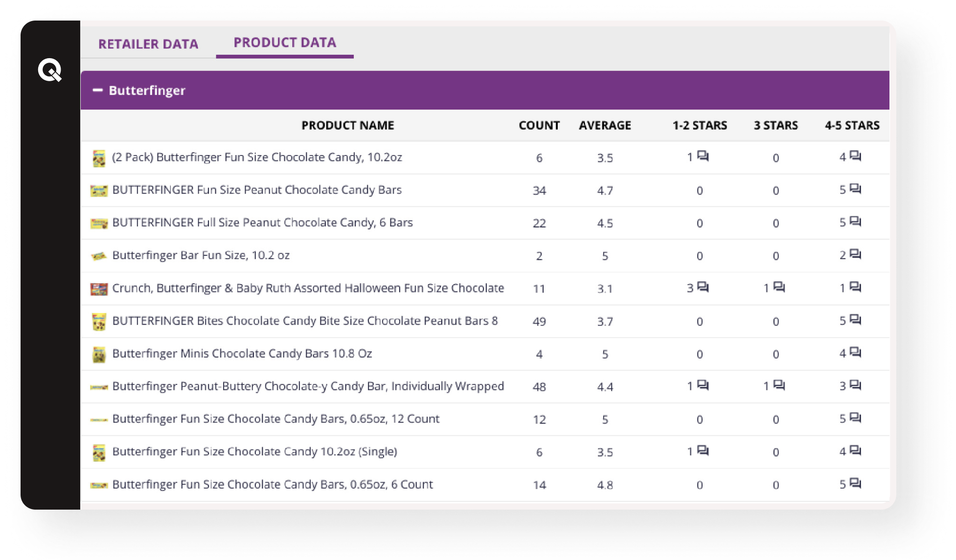Sort by the 1-2 Stars column header
Viewport: 956px width, 560px height.
coord(700,125)
